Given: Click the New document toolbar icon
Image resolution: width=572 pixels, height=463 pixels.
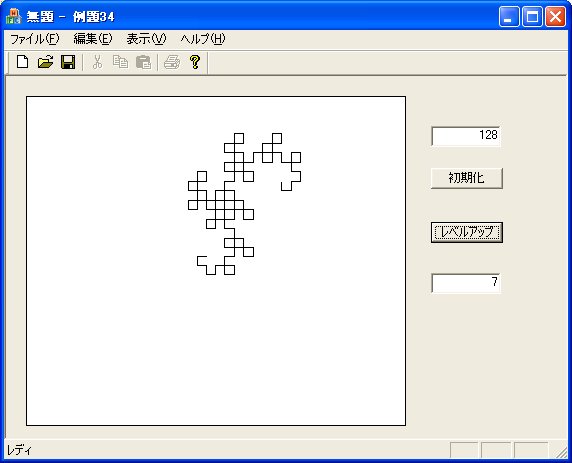Looking at the screenshot, I should click(x=23, y=62).
